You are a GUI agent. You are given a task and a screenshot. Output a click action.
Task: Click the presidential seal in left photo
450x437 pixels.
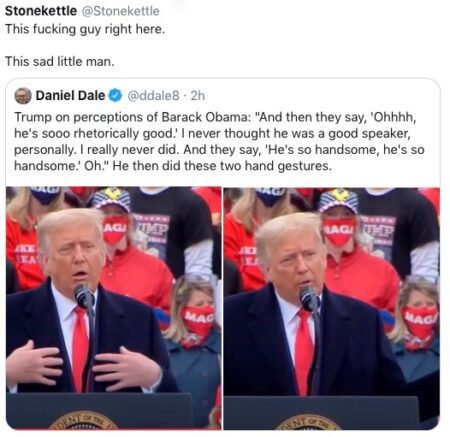click(84, 420)
